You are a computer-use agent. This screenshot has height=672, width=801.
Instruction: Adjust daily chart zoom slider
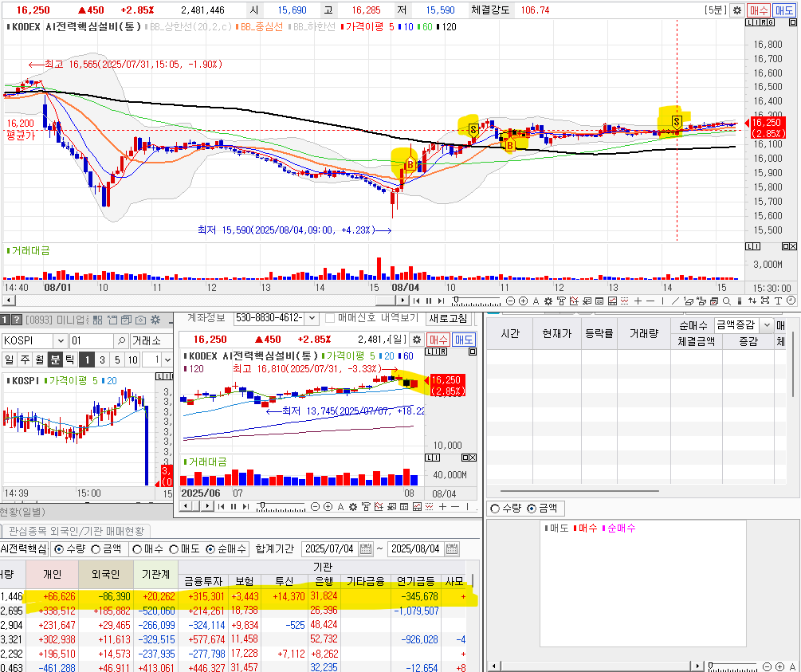click(262, 505)
